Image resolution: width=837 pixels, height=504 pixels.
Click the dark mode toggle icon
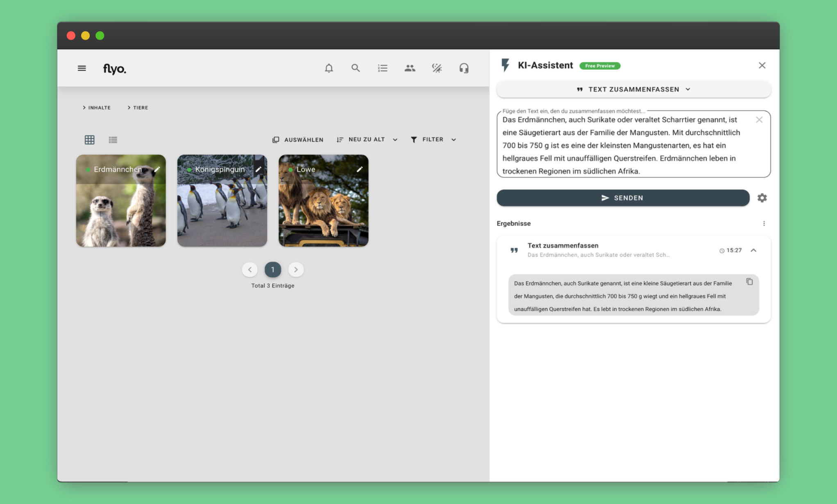click(x=437, y=68)
